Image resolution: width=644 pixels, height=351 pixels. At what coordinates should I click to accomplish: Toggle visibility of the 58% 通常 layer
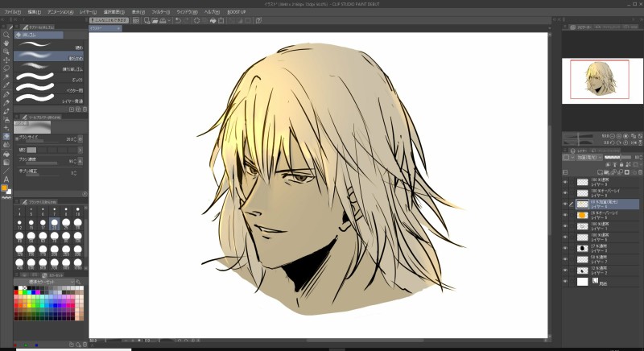(x=565, y=259)
